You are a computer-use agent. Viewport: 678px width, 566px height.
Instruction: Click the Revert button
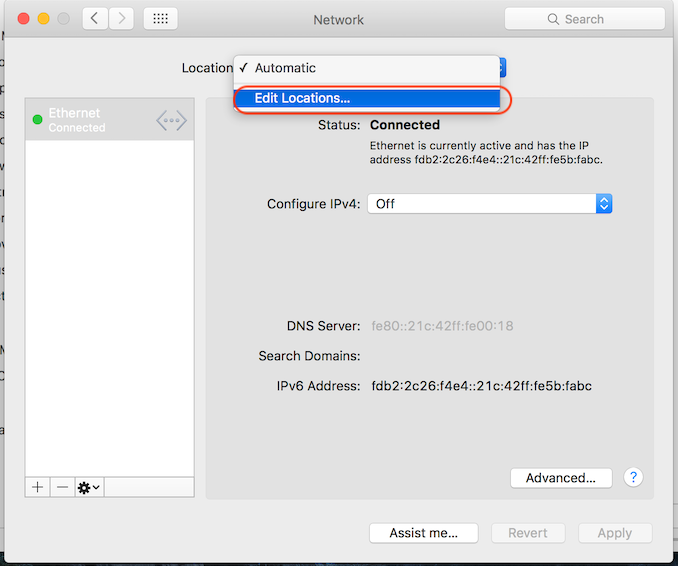pos(528,533)
